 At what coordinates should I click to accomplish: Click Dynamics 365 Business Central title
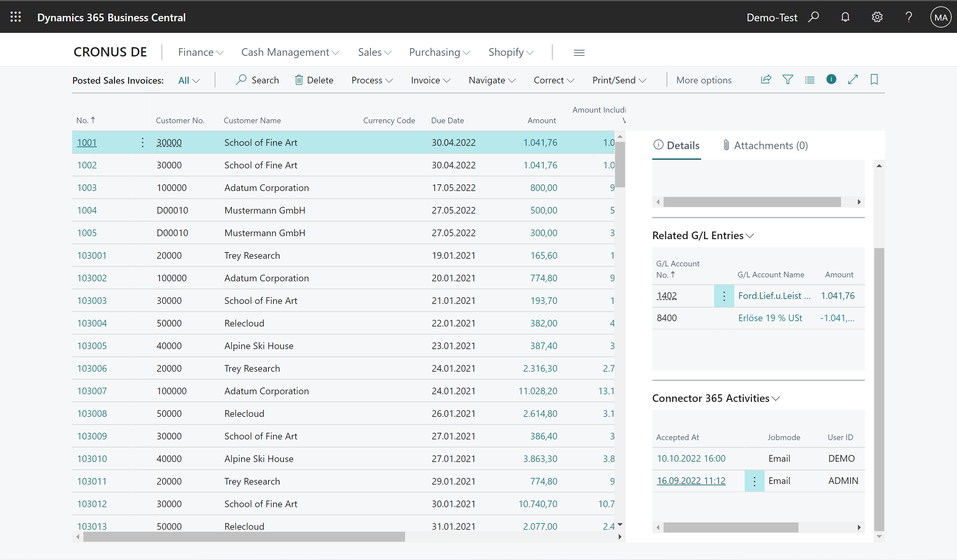tap(111, 18)
